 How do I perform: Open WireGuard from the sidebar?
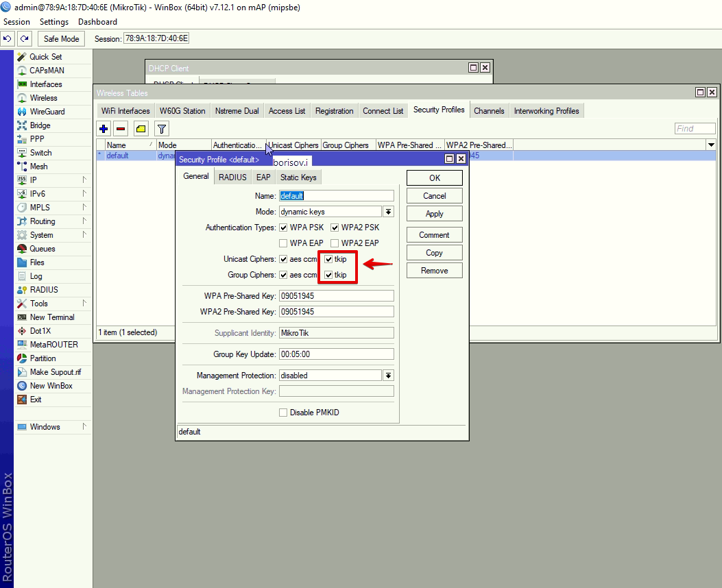[47, 112]
